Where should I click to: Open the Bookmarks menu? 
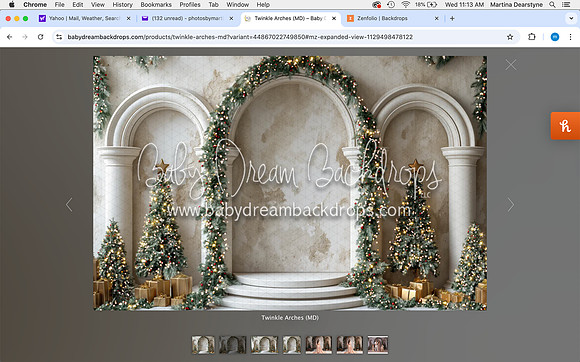(156, 5)
